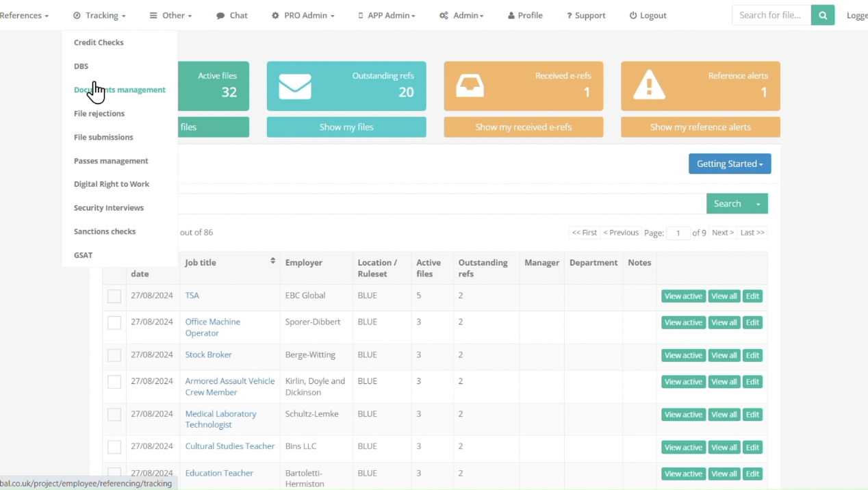Open Passes management menu entry
The image size is (868, 490).
(x=111, y=161)
